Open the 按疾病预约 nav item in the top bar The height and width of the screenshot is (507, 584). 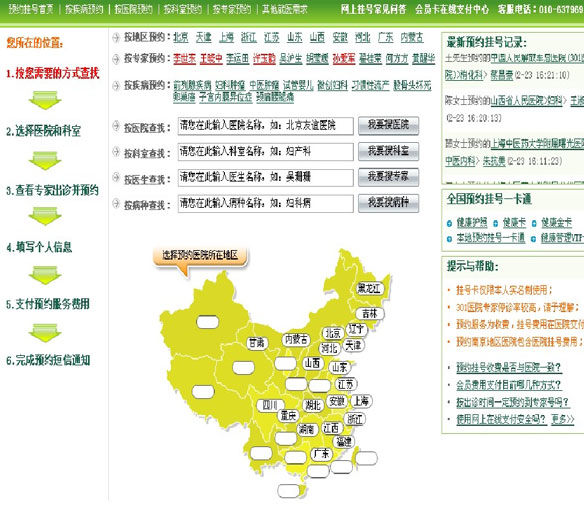click(x=84, y=9)
